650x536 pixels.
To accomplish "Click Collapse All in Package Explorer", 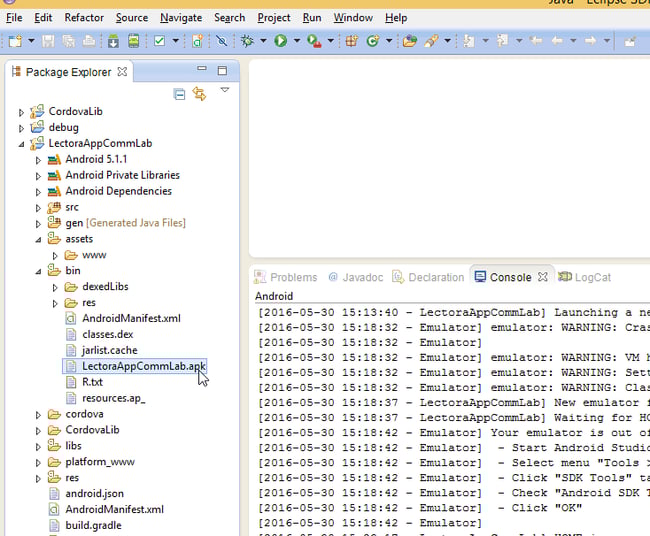I will [179, 95].
